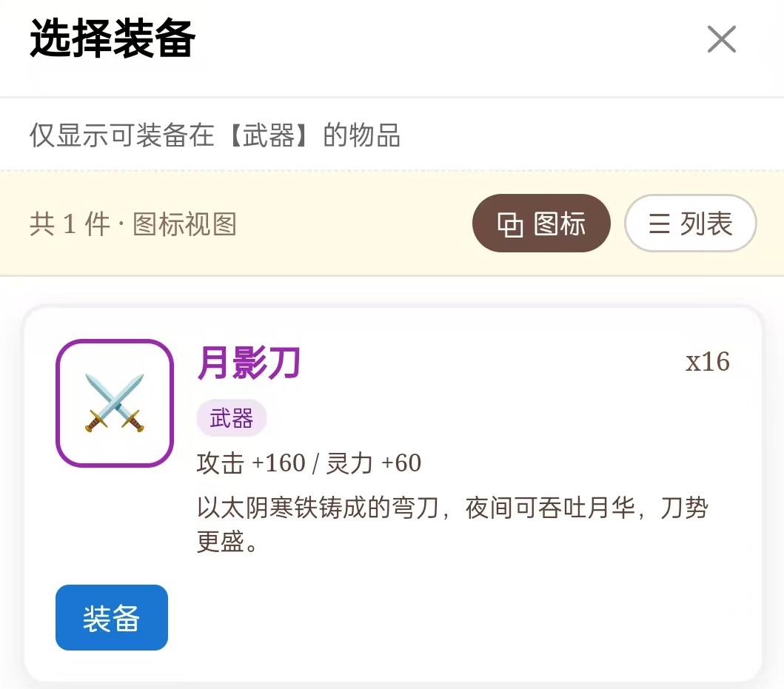Switch to 列表 list view
Viewport: 784px width, 689px height.
(690, 223)
